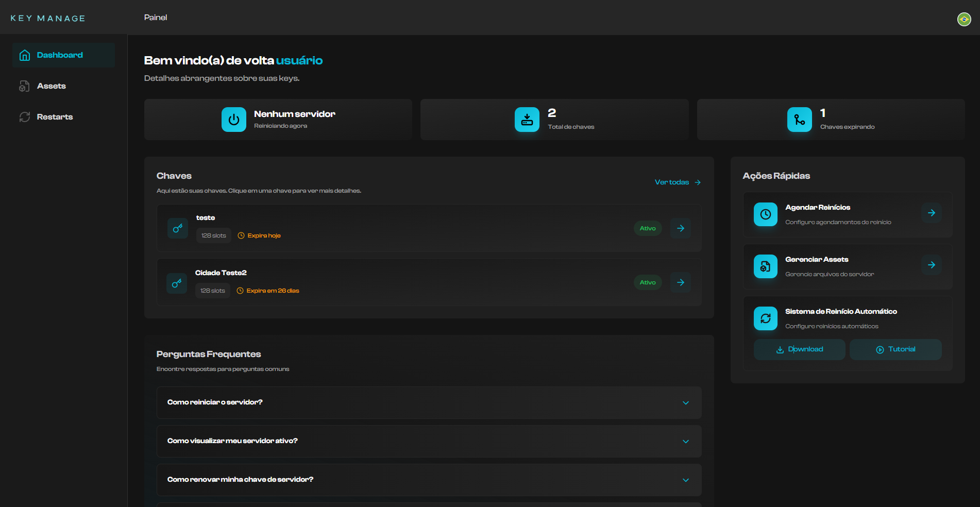Open the Restarts sidebar item
980x507 pixels.
pos(63,117)
